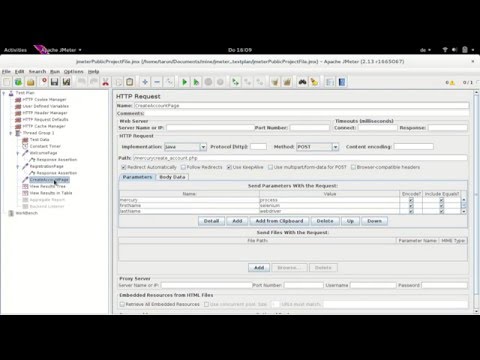Collapse the WelcomePage tree node

click(x=18, y=153)
